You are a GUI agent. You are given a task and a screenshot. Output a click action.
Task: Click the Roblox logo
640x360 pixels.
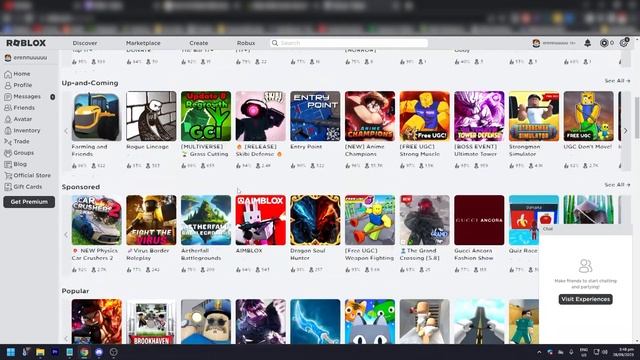point(26,43)
